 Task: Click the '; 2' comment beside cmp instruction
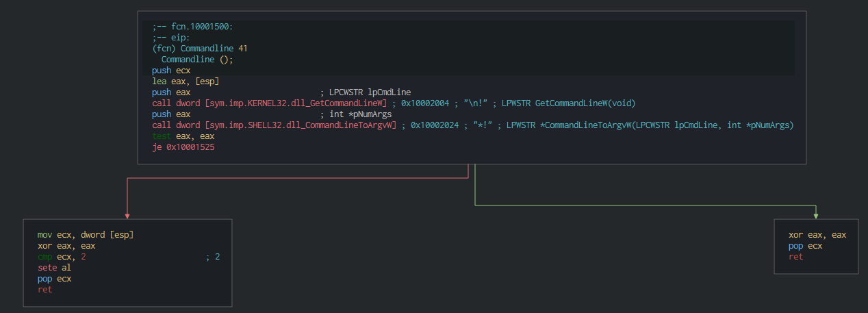213,256
